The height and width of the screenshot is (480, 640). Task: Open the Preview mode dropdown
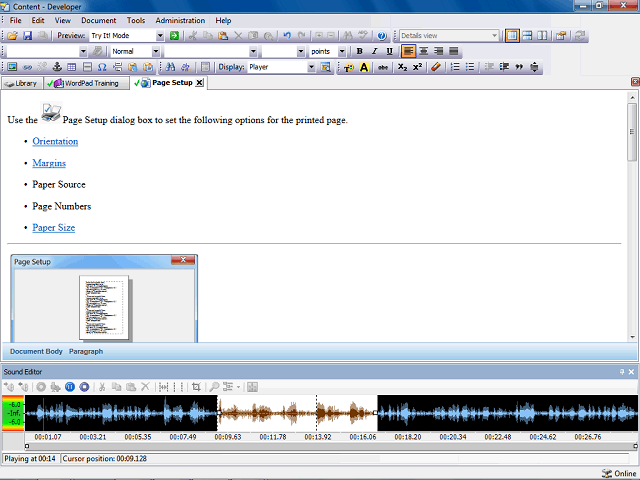click(160, 36)
